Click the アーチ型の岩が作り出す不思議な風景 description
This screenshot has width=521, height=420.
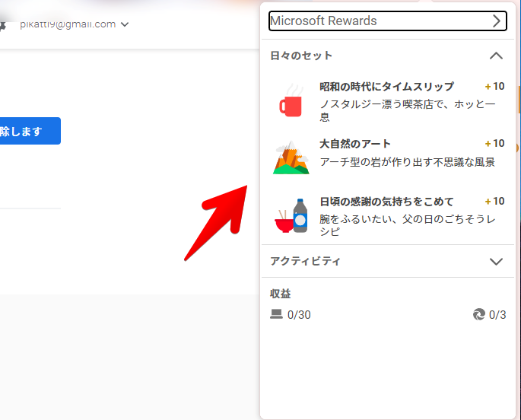408,162
